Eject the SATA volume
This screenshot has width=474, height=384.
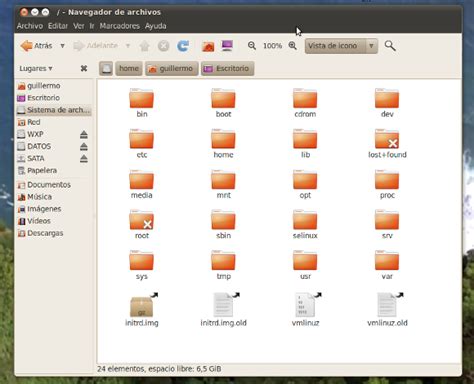tap(84, 159)
